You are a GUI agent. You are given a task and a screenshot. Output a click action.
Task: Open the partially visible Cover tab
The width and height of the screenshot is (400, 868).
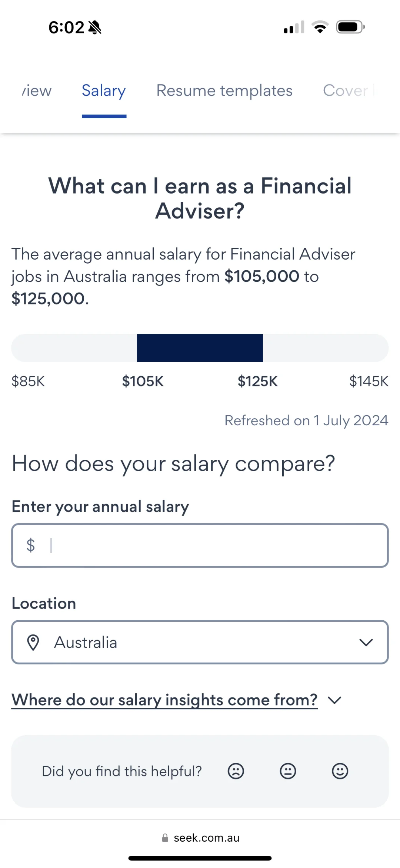[349, 90]
